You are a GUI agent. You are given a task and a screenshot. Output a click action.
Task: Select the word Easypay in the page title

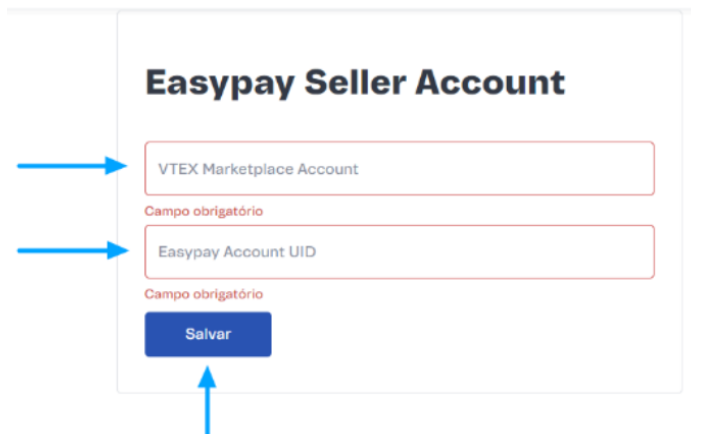pyautogui.click(x=220, y=84)
